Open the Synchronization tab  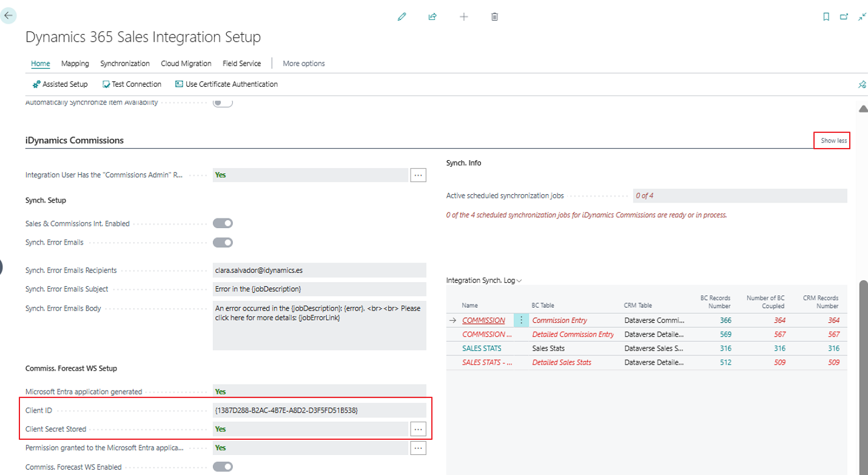pyautogui.click(x=125, y=63)
